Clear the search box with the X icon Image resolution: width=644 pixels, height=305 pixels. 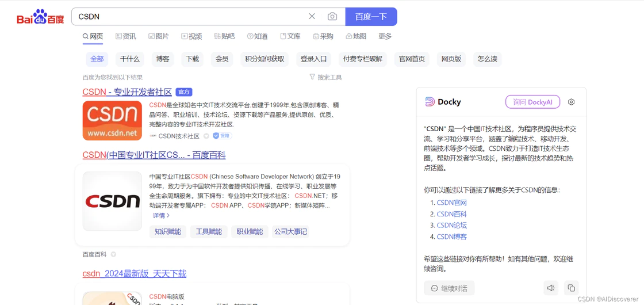coord(312,17)
